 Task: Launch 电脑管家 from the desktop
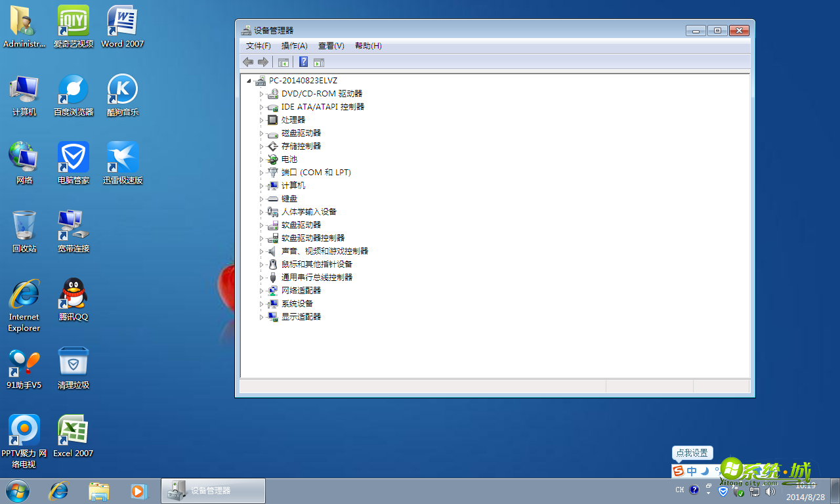(x=73, y=157)
